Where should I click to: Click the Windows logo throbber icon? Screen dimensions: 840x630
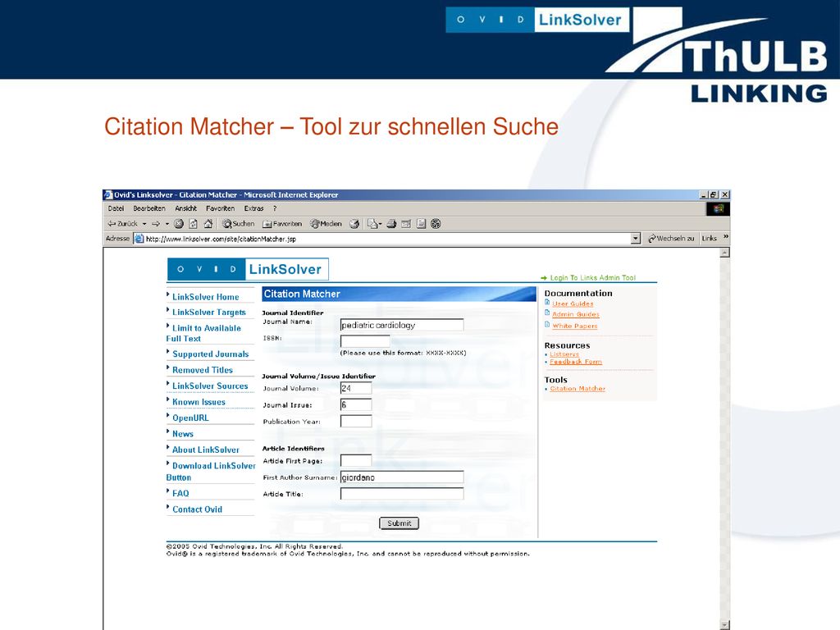coord(718,208)
